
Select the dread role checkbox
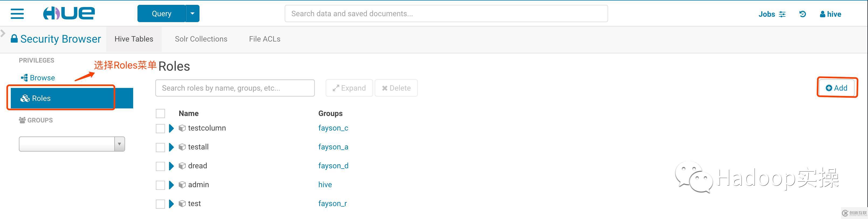pyautogui.click(x=160, y=166)
